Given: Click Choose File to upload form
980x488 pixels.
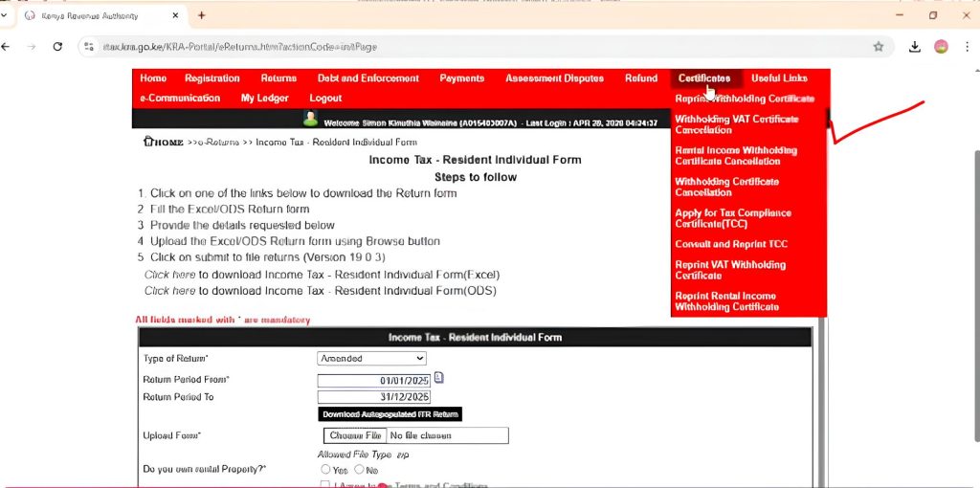Looking at the screenshot, I should [355, 435].
